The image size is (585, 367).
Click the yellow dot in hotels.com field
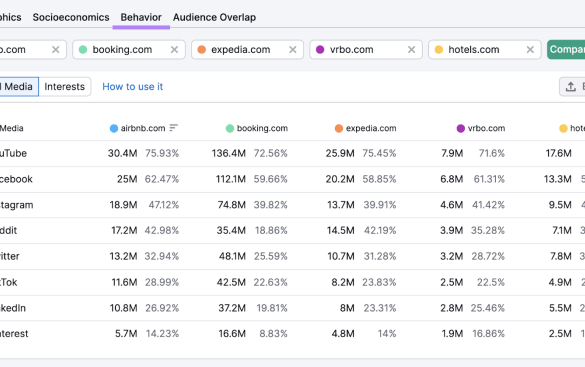tap(439, 50)
